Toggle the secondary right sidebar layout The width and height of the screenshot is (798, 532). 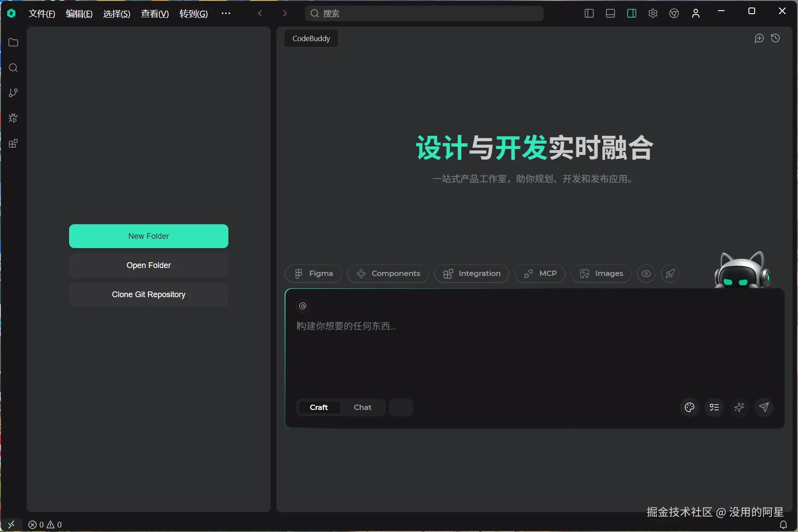(632, 13)
